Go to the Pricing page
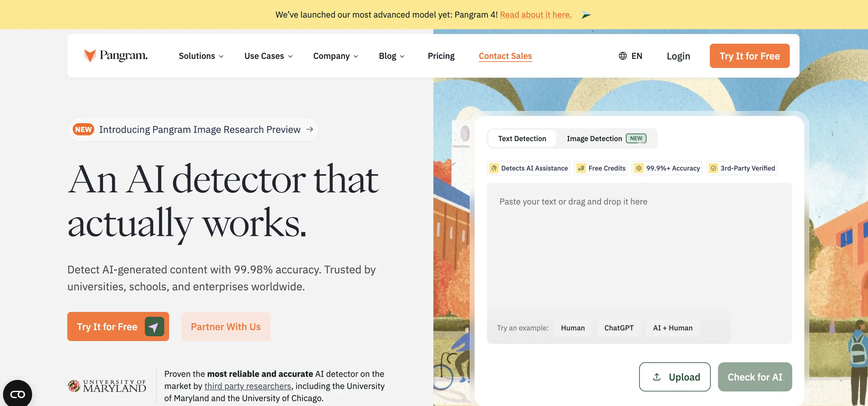This screenshot has width=868, height=406. click(x=441, y=56)
